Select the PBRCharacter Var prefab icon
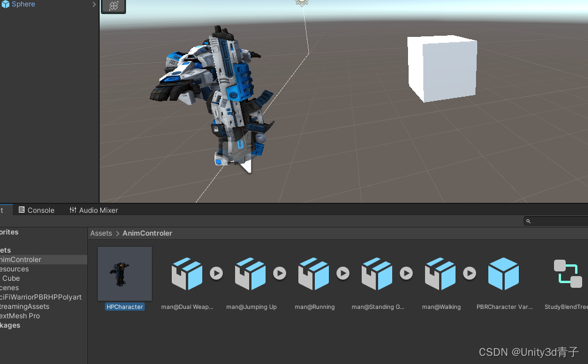The width and height of the screenshot is (588, 364). pyautogui.click(x=504, y=273)
